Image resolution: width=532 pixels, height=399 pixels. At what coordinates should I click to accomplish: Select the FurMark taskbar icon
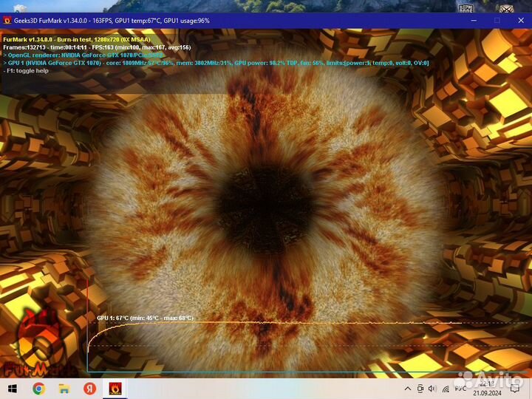pyautogui.click(x=115, y=388)
